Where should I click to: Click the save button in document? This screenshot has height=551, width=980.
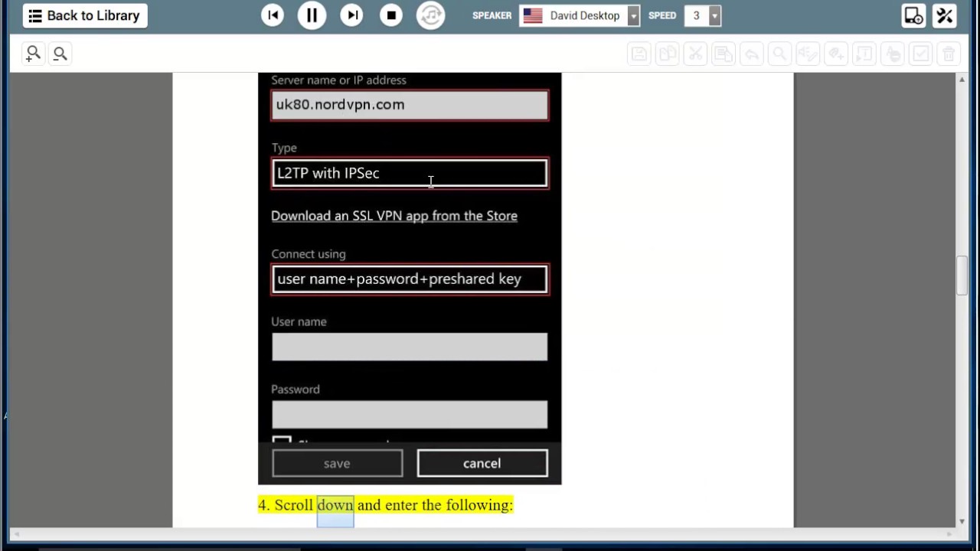point(337,463)
